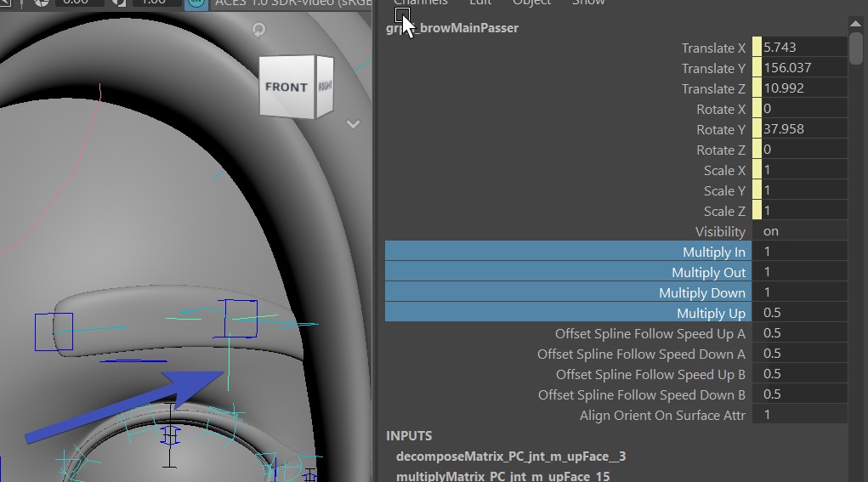
Task: Click the Scale Y value field
Action: click(x=803, y=191)
